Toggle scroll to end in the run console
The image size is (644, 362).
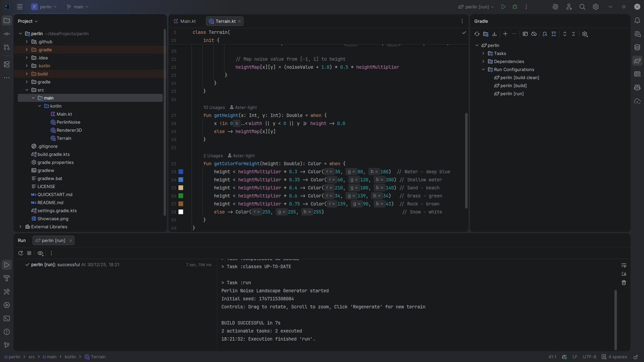624,274
